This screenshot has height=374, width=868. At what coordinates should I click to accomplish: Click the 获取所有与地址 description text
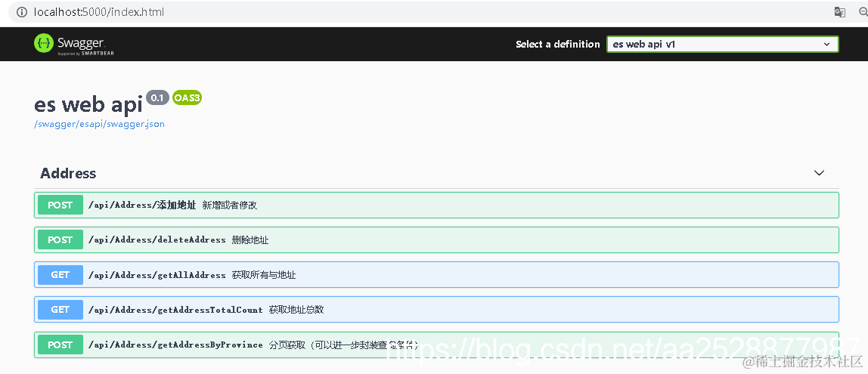pos(264,275)
